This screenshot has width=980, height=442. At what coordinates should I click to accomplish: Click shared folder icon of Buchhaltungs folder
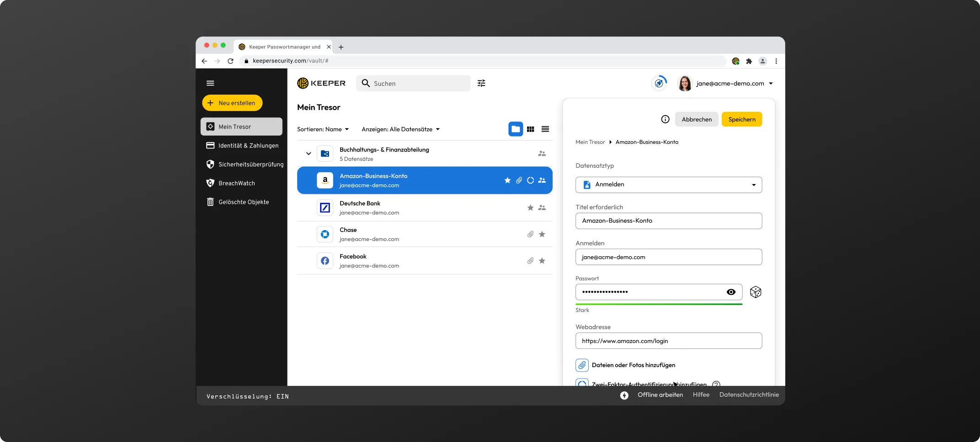point(325,154)
